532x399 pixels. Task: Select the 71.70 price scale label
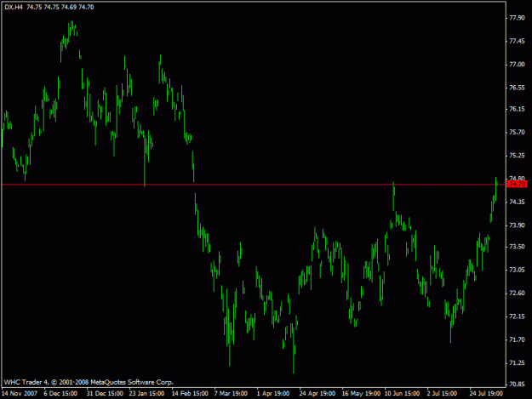click(x=517, y=339)
